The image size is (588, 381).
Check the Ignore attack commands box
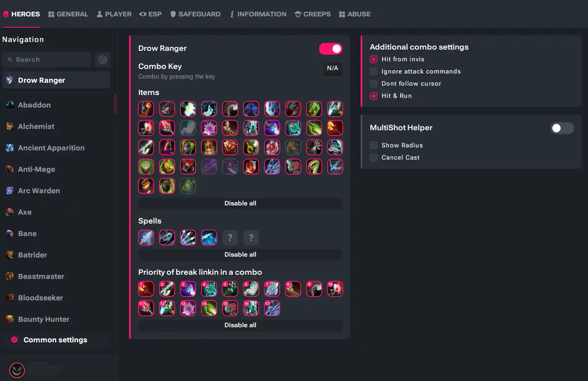(374, 71)
